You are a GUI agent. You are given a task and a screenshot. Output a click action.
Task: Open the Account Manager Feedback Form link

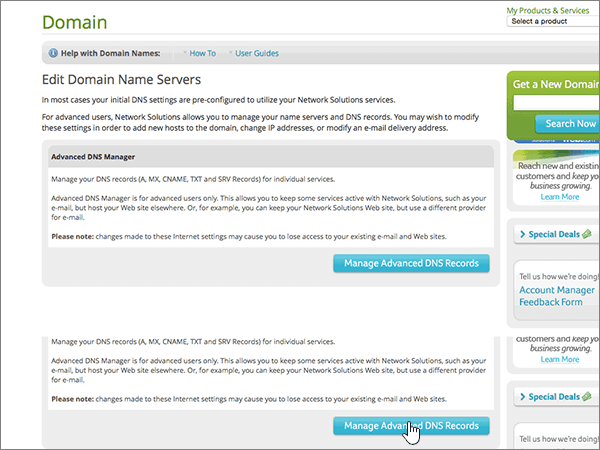pyautogui.click(x=557, y=296)
